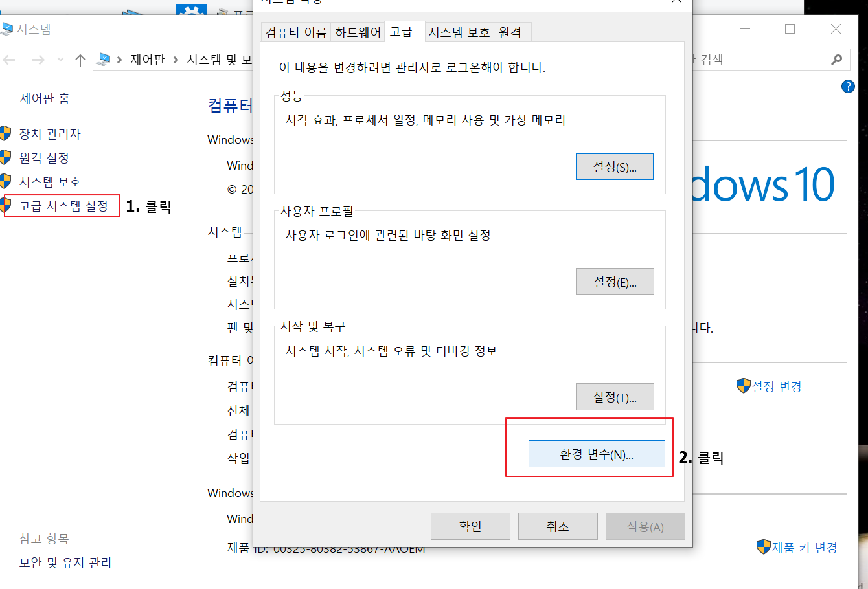This screenshot has height=589, width=868.
Task: Go back with the back arrow
Action: point(10,60)
